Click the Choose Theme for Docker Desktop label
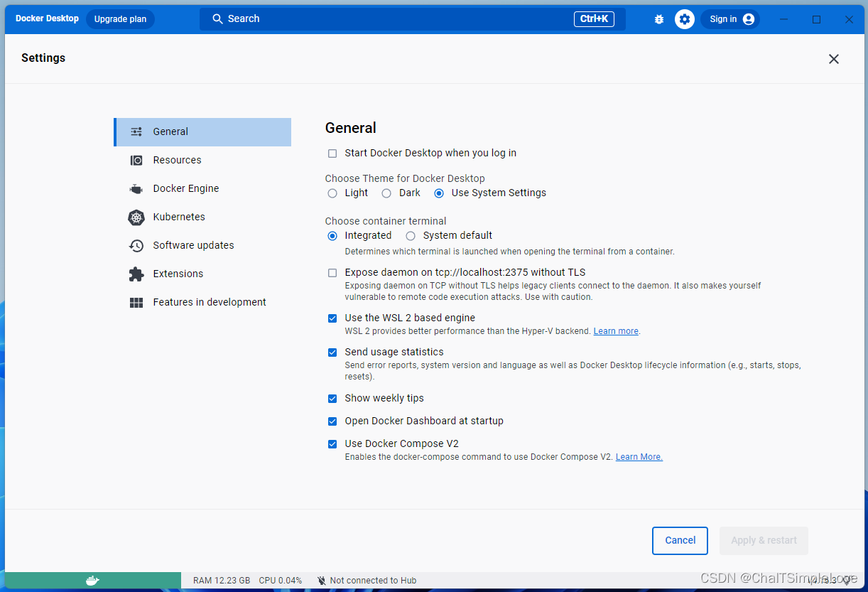The height and width of the screenshot is (592, 868). 405,178
